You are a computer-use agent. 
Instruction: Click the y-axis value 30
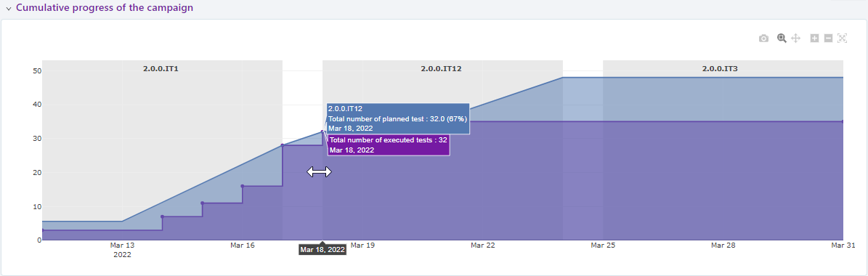click(x=38, y=139)
